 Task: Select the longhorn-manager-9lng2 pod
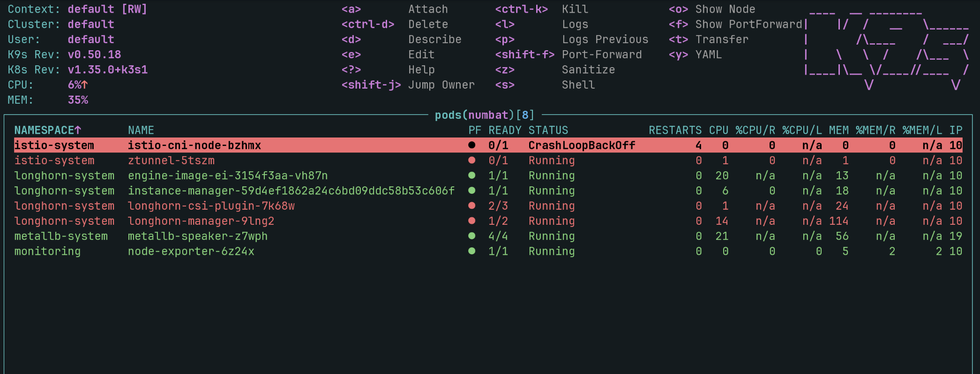(201, 221)
